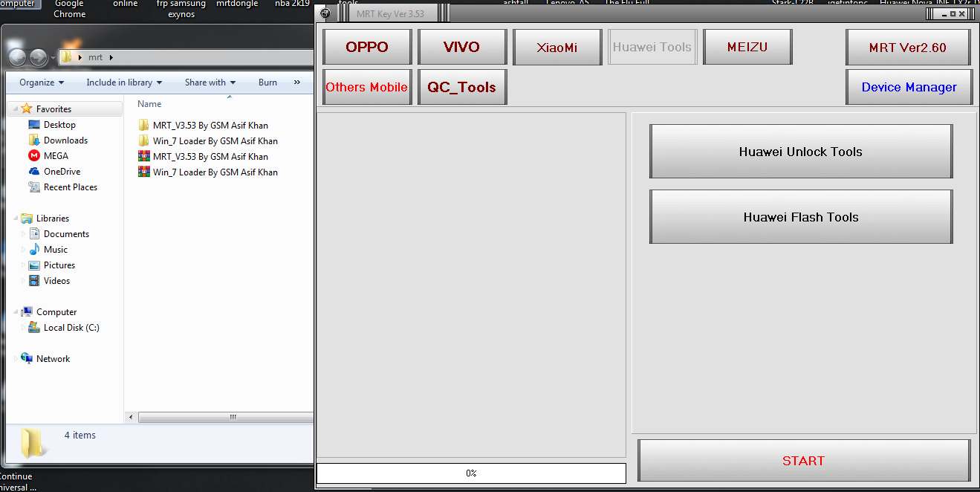Open QC_Tools
This screenshot has width=980, height=492.
click(462, 87)
